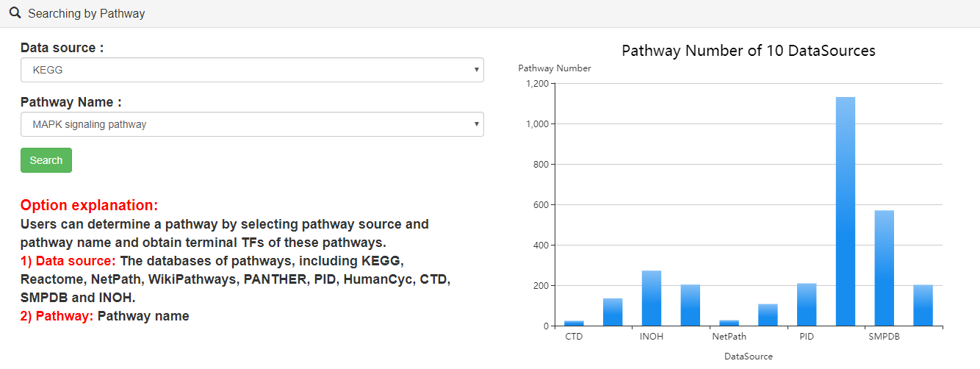Click the green Search button
The image size is (980, 369).
[x=46, y=160]
